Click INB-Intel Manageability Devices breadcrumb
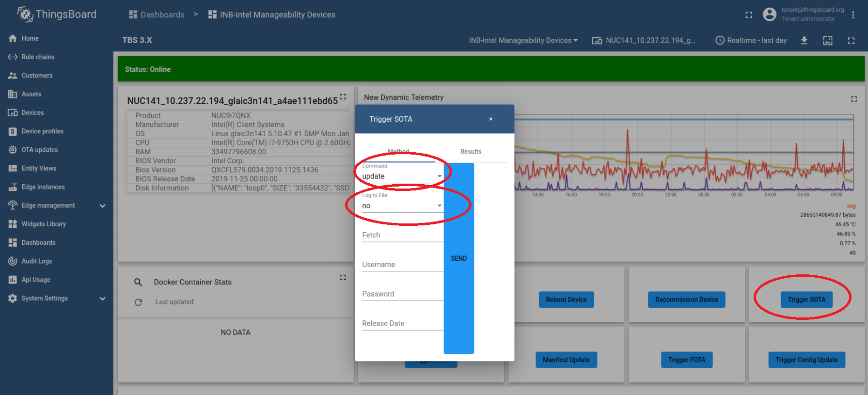 (x=271, y=15)
